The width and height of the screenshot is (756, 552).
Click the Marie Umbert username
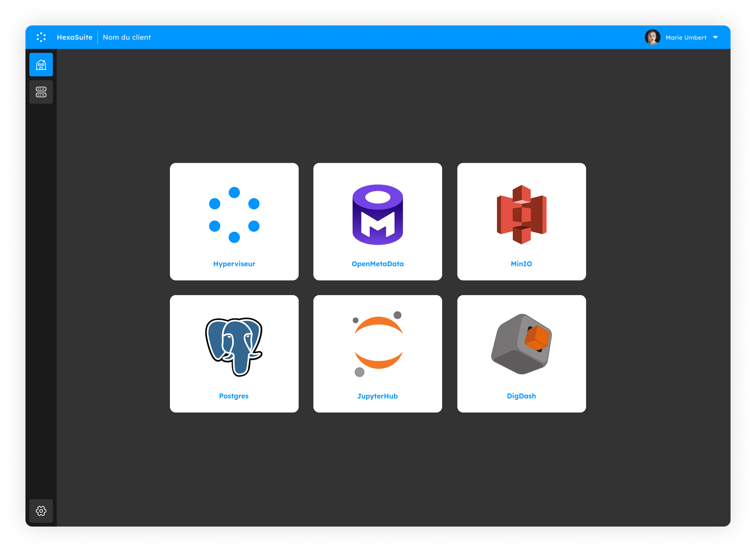click(x=686, y=37)
